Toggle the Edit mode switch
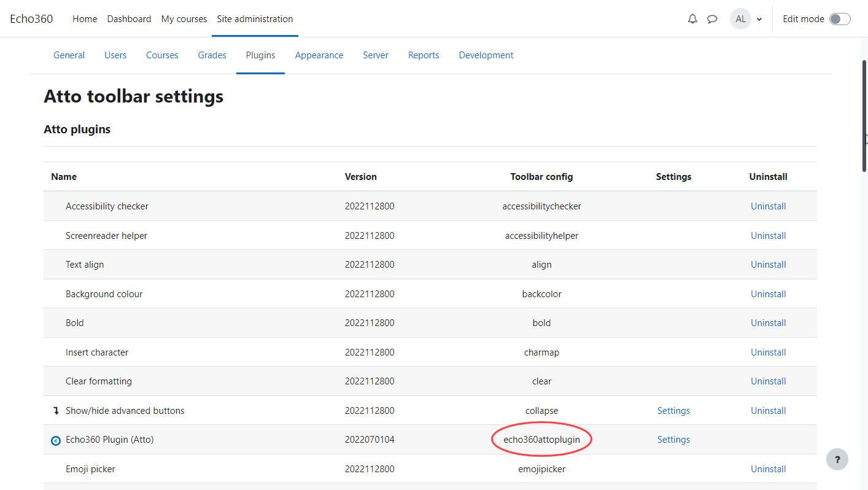This screenshot has height=490, width=868. click(840, 19)
